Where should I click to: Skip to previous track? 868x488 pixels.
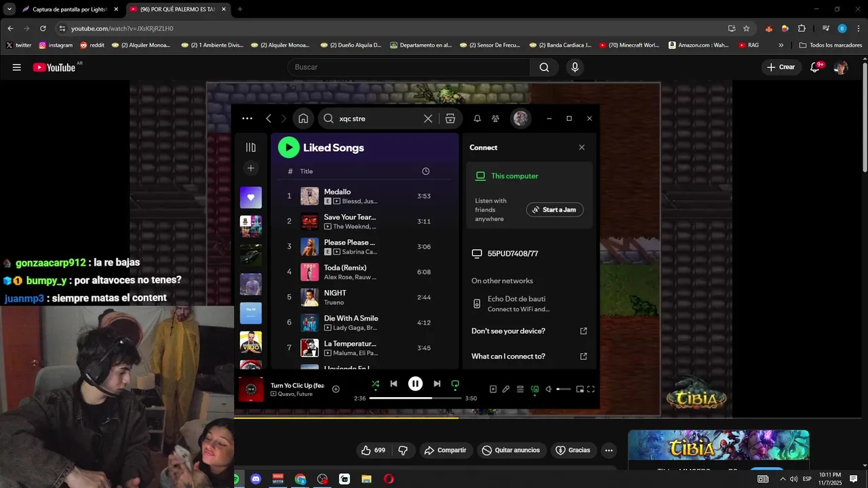393,384
